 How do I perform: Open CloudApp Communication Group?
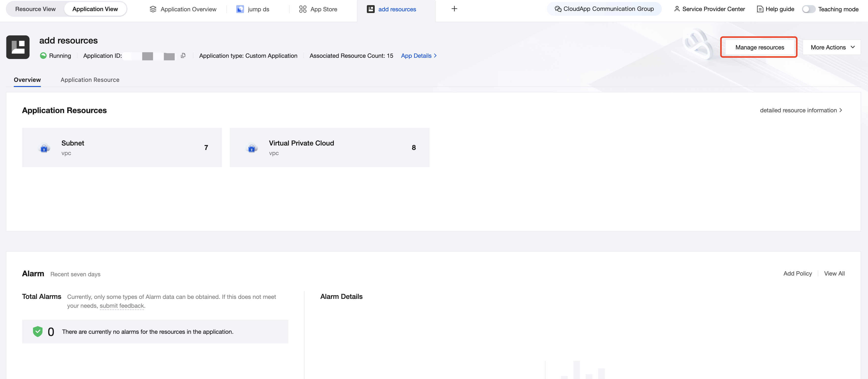click(x=604, y=9)
